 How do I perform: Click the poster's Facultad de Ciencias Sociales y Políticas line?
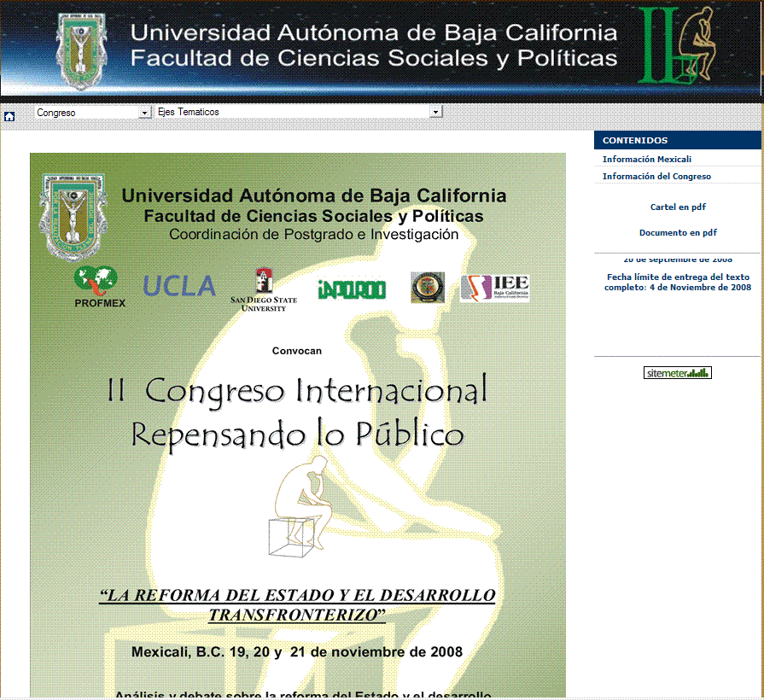[x=314, y=216]
